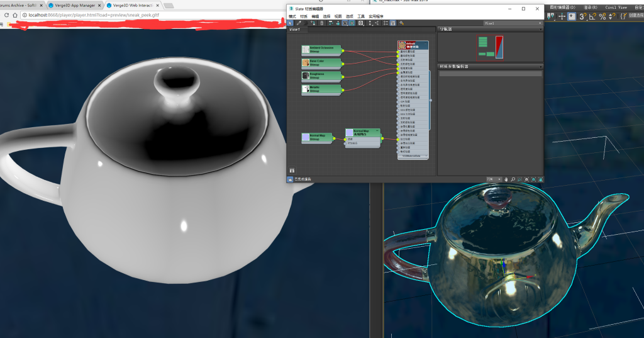This screenshot has height=338, width=644.
Task: Switch to Verge3D Web Interactive browser tab
Action: (132, 5)
